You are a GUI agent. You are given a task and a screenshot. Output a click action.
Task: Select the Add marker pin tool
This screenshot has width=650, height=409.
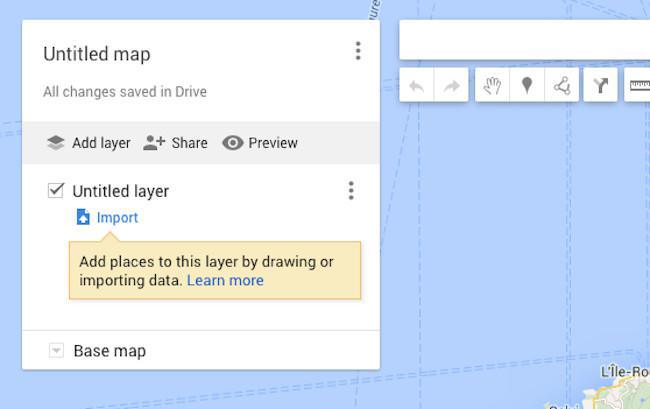[x=527, y=86]
